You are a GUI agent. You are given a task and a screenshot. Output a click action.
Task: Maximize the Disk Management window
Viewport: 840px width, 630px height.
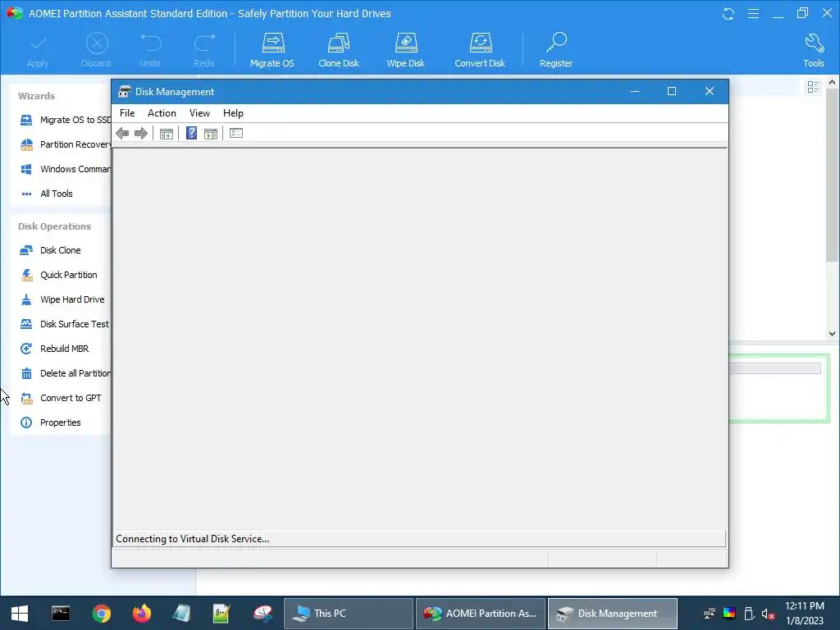click(672, 92)
